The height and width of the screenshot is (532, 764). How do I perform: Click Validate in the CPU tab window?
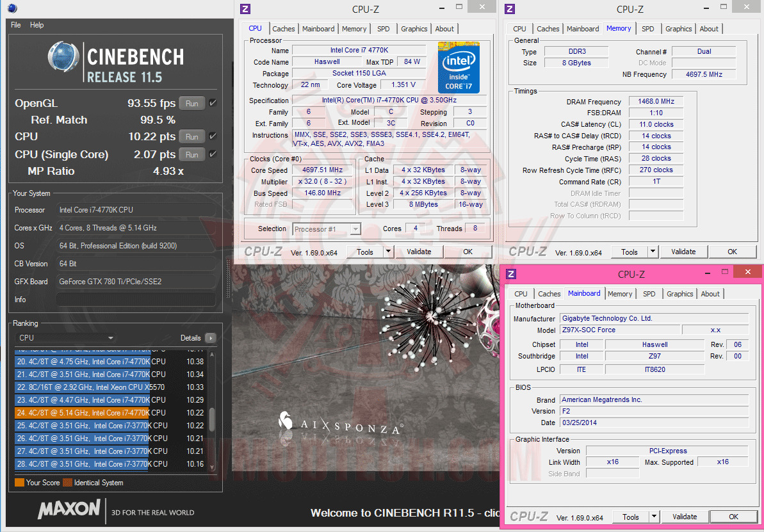[x=419, y=252]
